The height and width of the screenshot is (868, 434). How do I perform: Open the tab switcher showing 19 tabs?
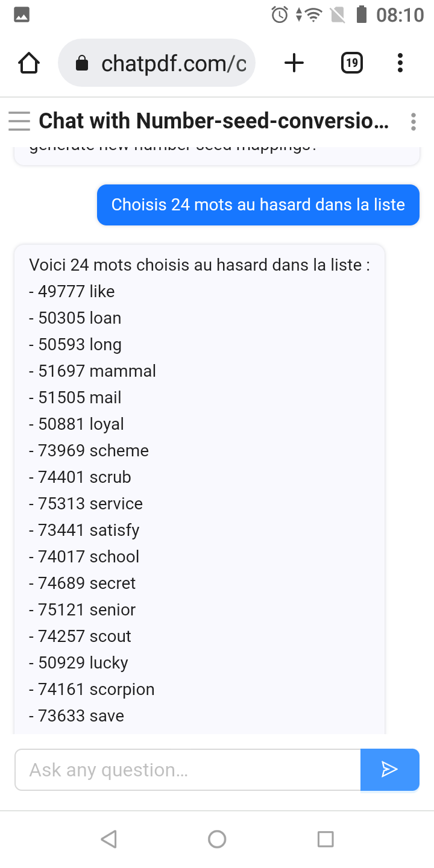pyautogui.click(x=352, y=63)
